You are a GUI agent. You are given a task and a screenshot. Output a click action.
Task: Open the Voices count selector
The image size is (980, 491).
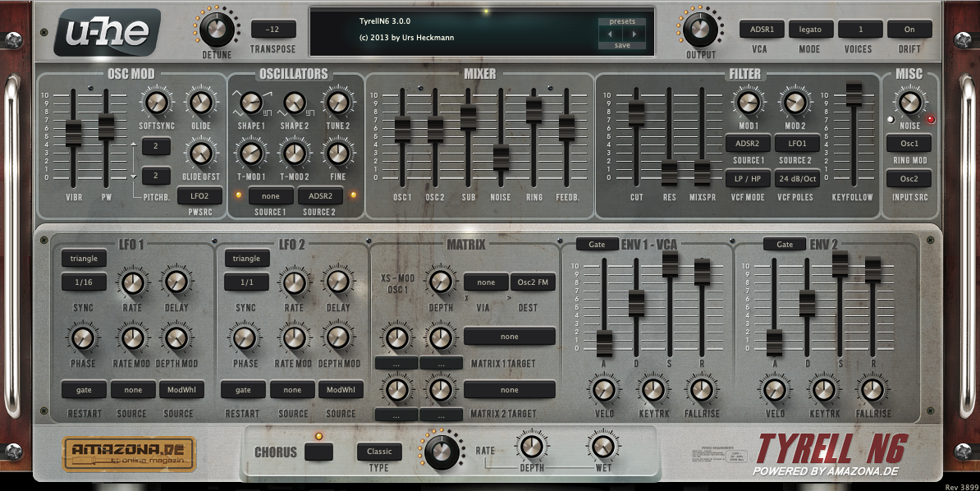(860, 30)
